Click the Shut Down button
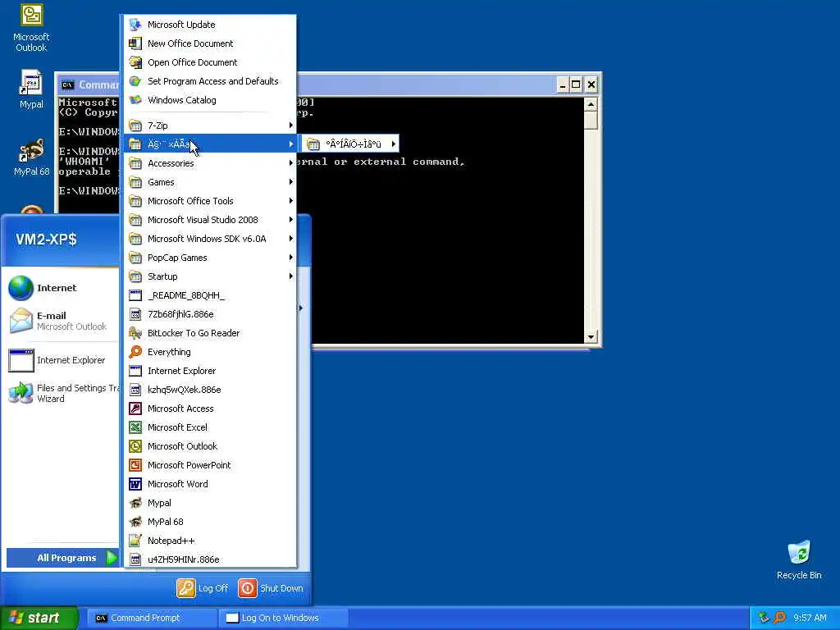The height and width of the screenshot is (630, 840). [271, 588]
